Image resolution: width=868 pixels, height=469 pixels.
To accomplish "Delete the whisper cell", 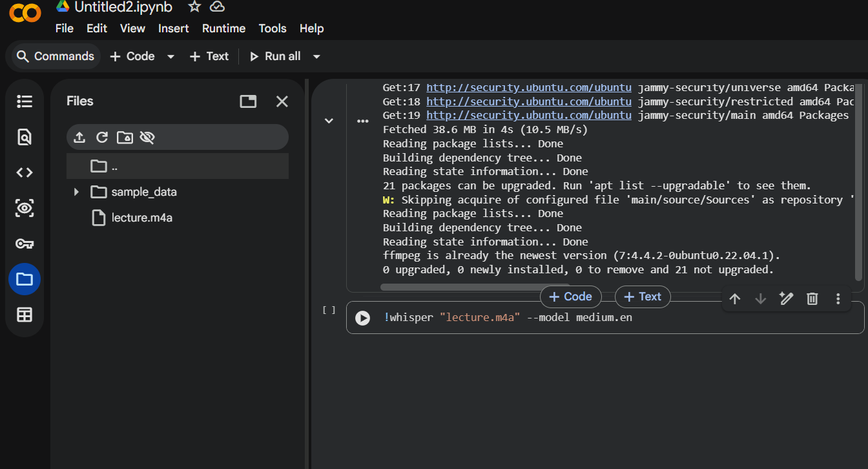I will (x=812, y=298).
